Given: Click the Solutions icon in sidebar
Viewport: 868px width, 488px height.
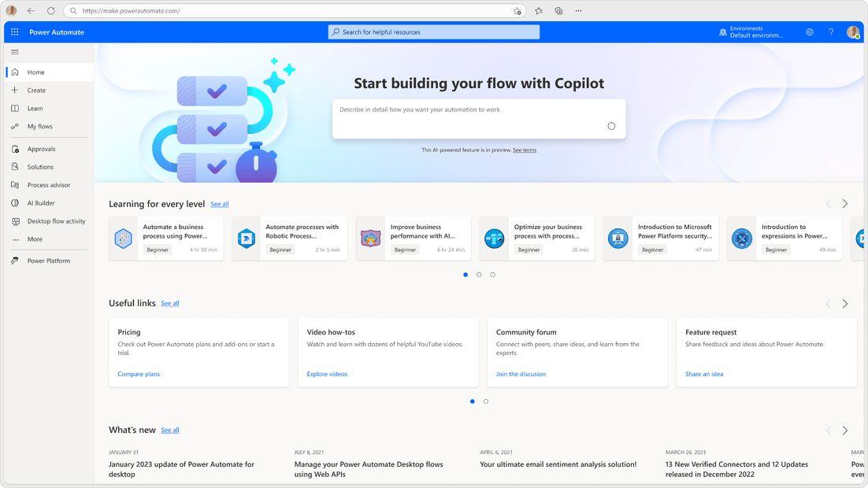Looking at the screenshot, I should click(x=15, y=167).
